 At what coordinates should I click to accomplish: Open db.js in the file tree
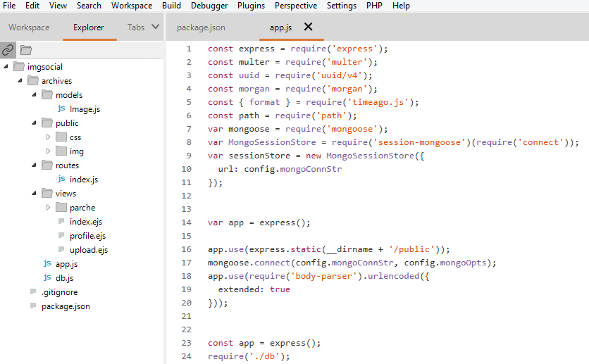pyautogui.click(x=64, y=277)
